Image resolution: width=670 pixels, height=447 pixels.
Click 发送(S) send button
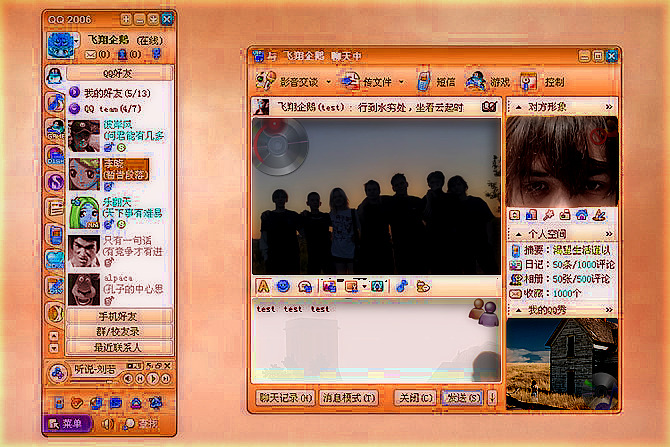click(463, 398)
